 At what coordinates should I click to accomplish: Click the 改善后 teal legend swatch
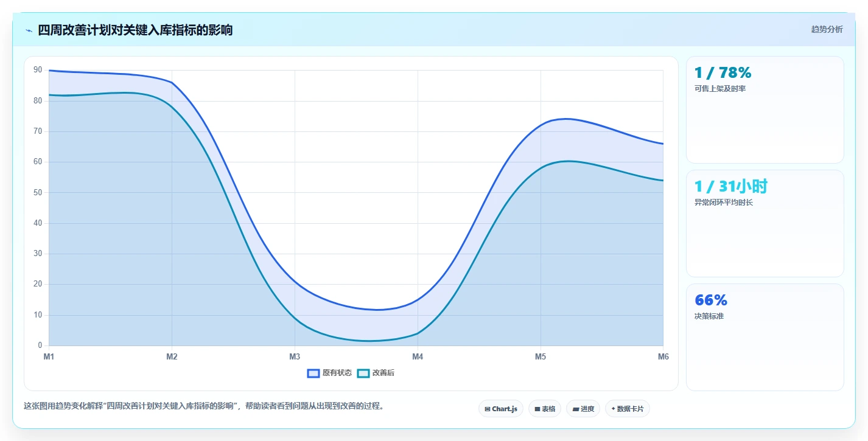[x=363, y=373]
